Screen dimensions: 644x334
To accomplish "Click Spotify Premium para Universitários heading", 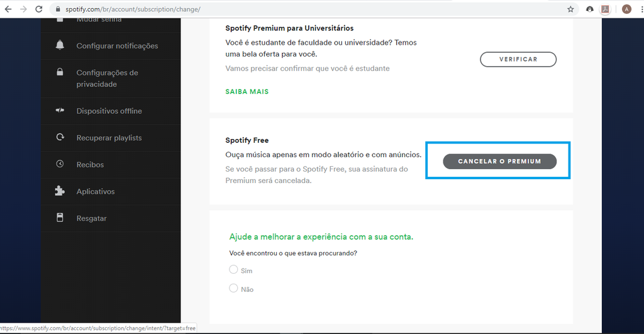I will pos(289,28).
